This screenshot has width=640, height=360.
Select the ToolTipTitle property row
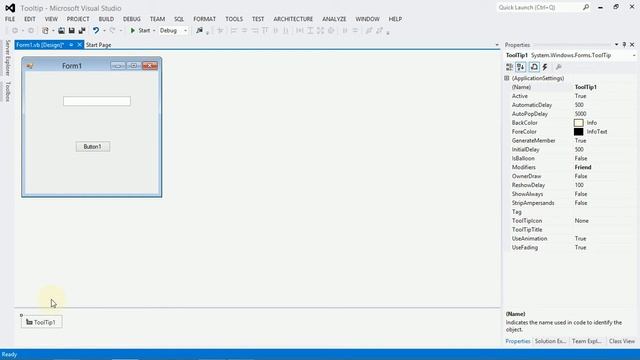coord(570,230)
